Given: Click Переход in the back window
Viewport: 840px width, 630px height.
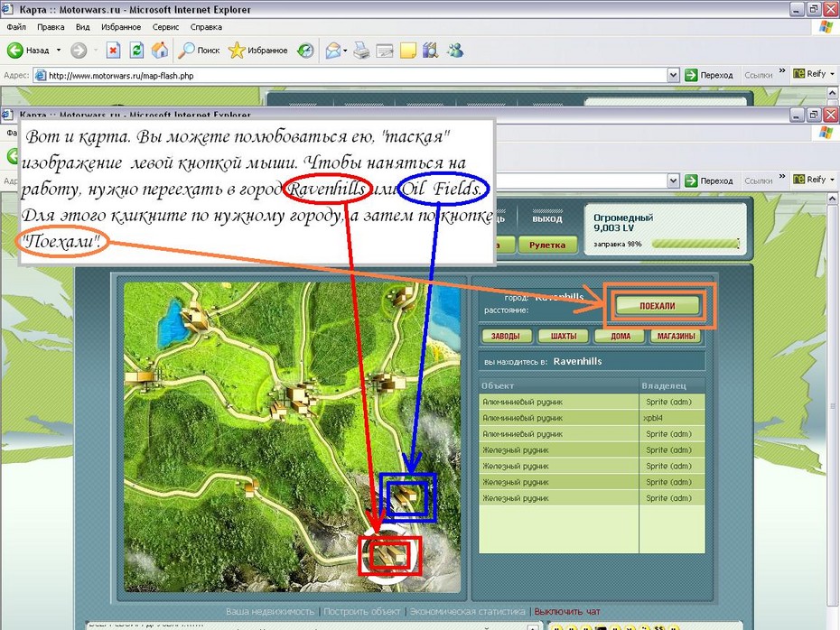Looking at the screenshot, I should pos(709,75).
